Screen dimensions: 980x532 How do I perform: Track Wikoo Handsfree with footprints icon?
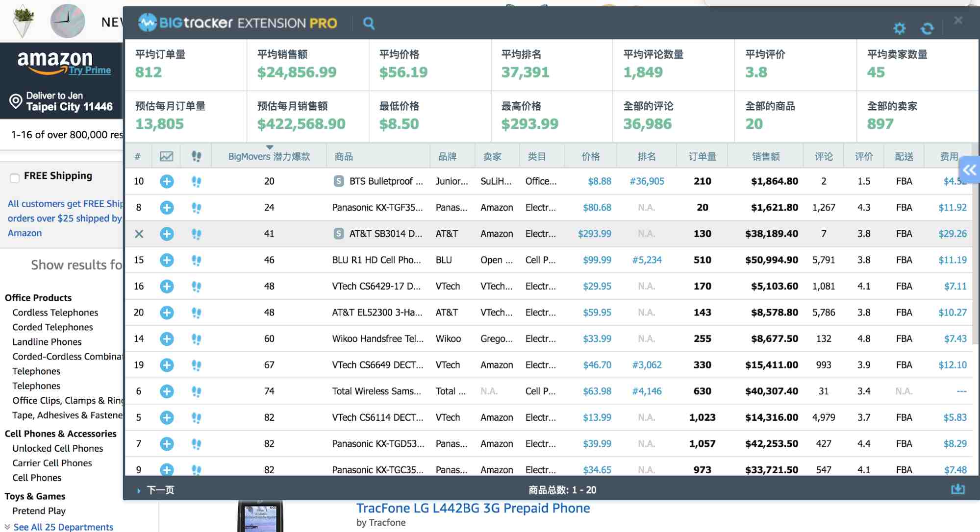[196, 339]
